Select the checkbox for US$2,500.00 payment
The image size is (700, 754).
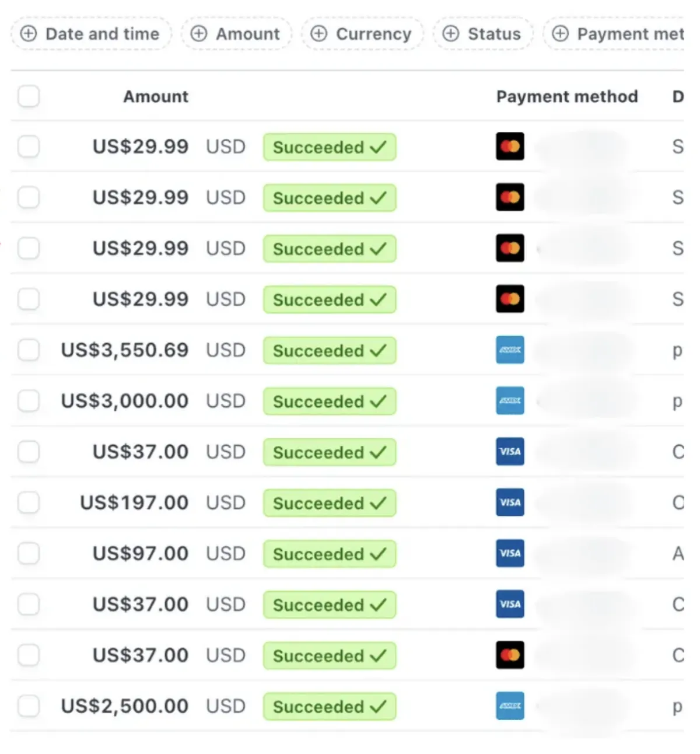(29, 706)
